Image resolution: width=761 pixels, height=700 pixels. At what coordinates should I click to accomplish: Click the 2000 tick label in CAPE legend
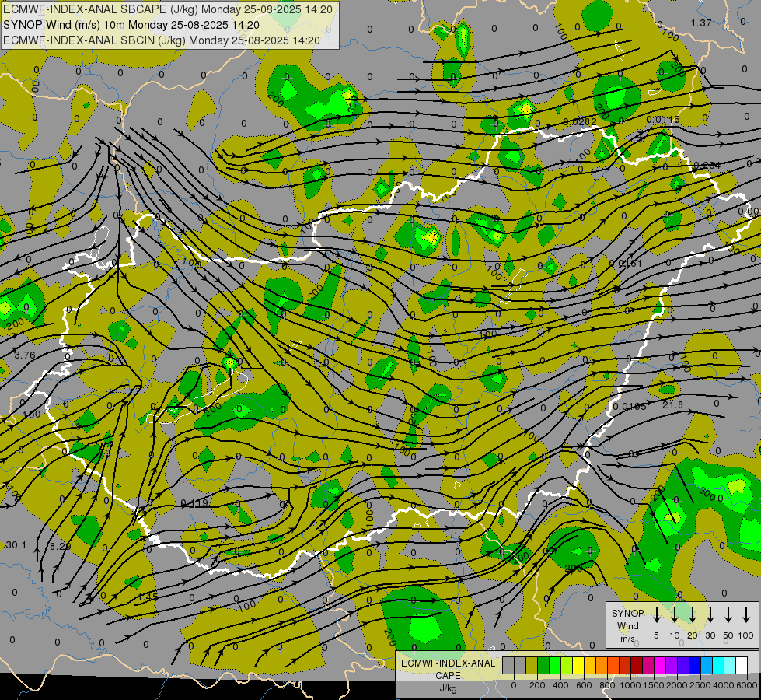[677, 685]
